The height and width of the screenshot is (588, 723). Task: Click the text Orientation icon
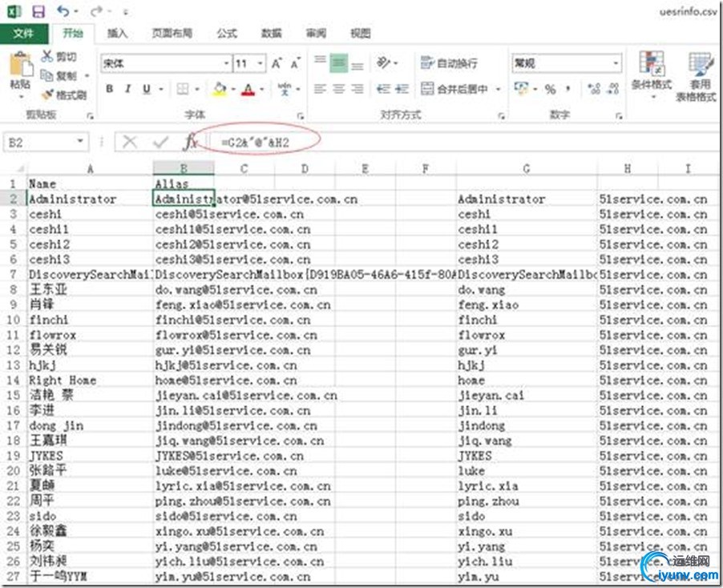pos(384,62)
